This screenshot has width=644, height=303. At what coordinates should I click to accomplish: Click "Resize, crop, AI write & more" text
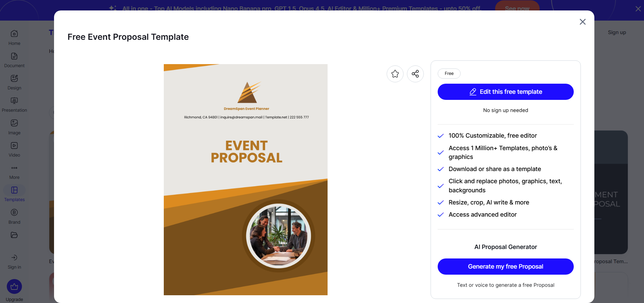coord(489,202)
